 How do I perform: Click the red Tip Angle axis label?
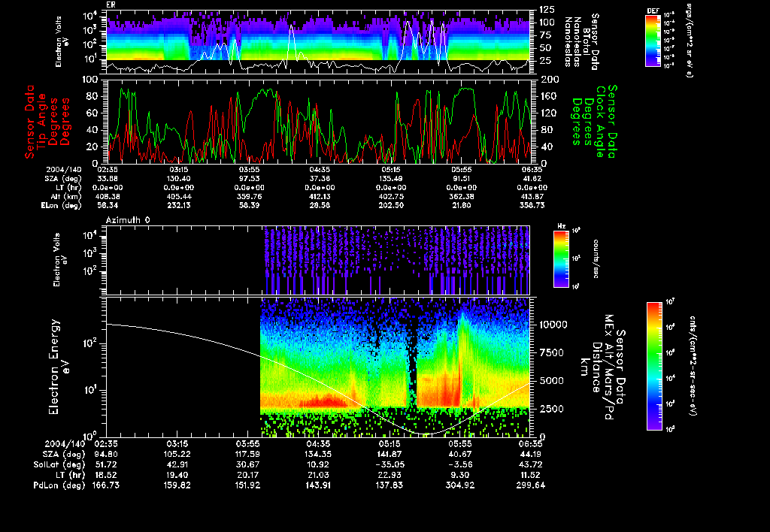click(x=47, y=121)
